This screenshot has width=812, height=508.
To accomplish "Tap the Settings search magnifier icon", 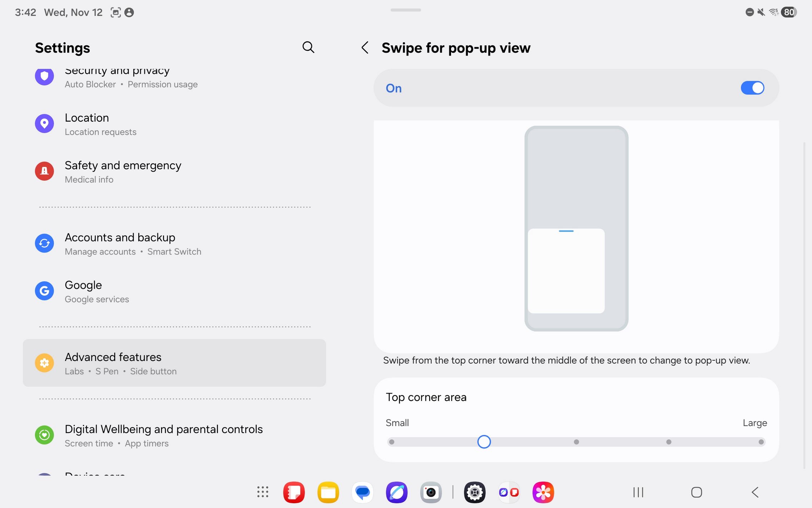I will coord(308,47).
